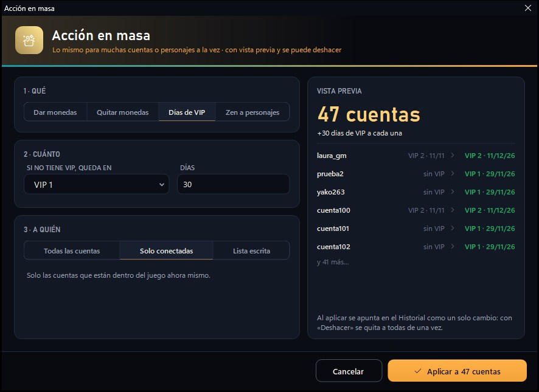
Task: Click the 'y 41 más...' text
Action: 333,262
